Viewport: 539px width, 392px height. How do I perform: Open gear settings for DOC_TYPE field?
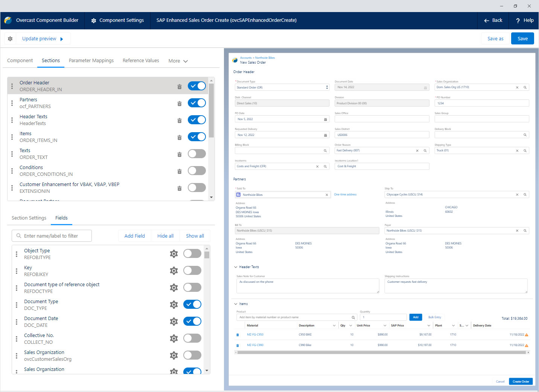click(x=174, y=305)
